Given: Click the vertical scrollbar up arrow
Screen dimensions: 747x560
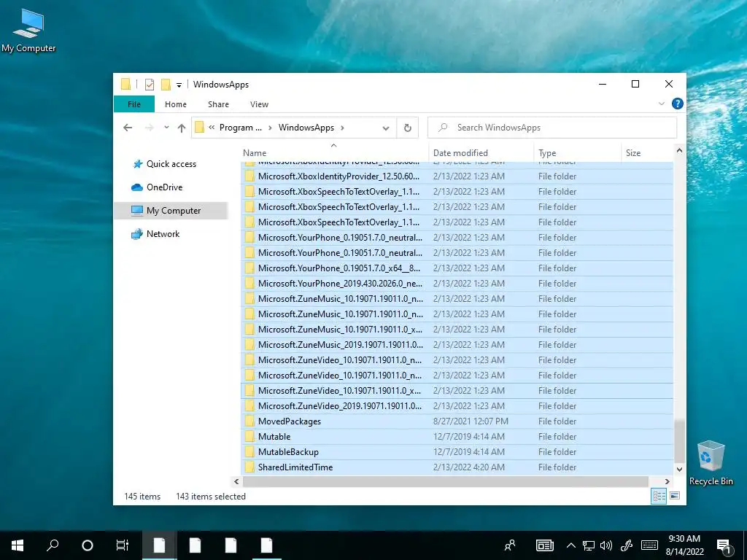Looking at the screenshot, I should 679,150.
